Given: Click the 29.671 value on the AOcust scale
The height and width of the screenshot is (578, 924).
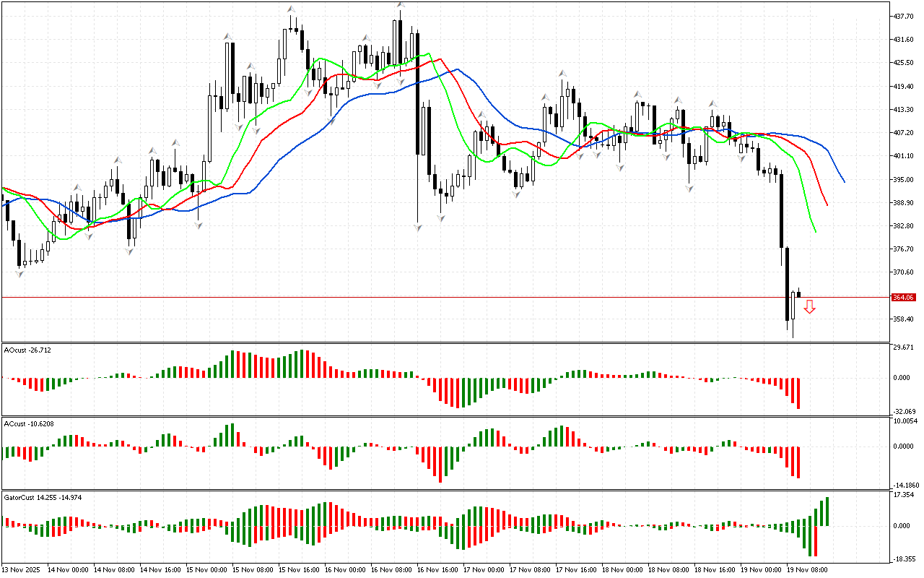Looking at the screenshot, I should click(x=904, y=348).
